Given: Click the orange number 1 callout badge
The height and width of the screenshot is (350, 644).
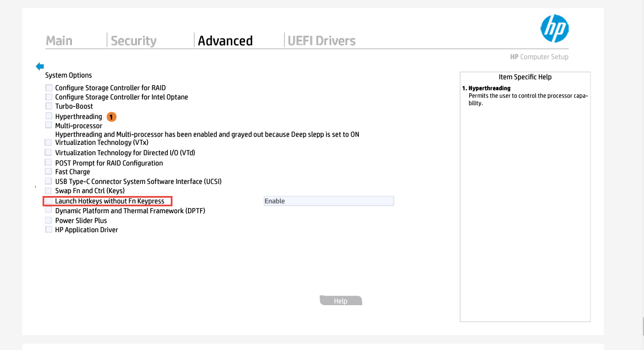Looking at the screenshot, I should pyautogui.click(x=112, y=117).
